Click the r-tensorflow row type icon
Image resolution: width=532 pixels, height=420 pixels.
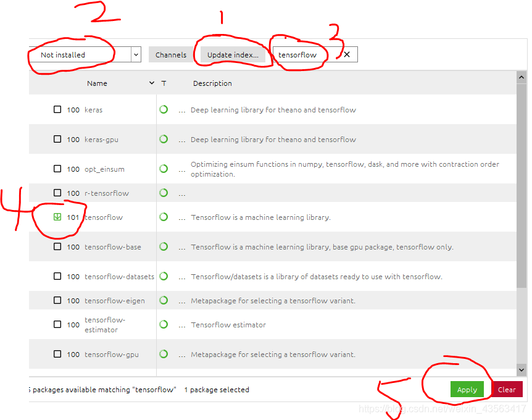coord(164,193)
